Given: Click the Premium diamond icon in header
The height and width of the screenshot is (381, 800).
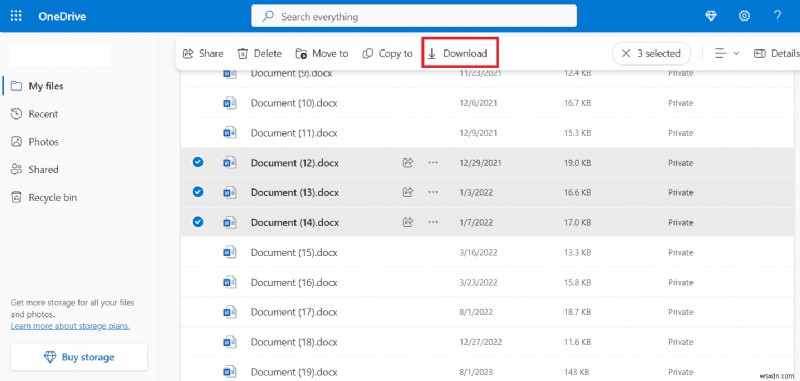Looking at the screenshot, I should click(x=711, y=16).
